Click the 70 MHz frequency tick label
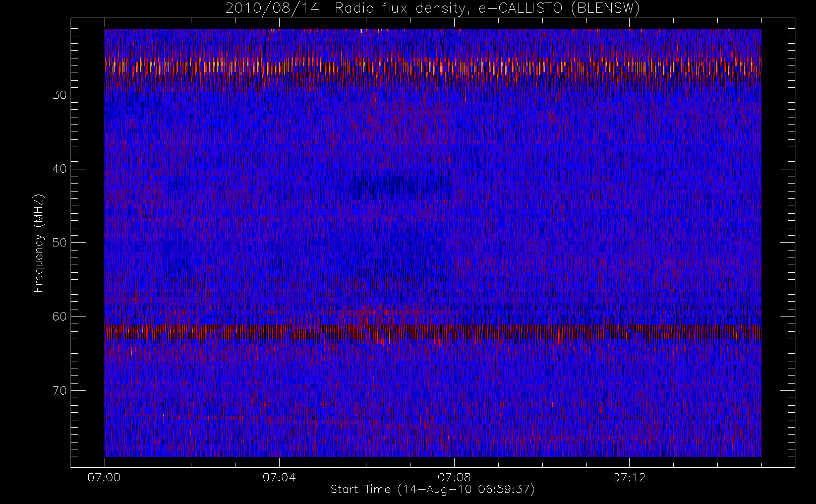Image resolution: width=816 pixels, height=504 pixels. 60,391
